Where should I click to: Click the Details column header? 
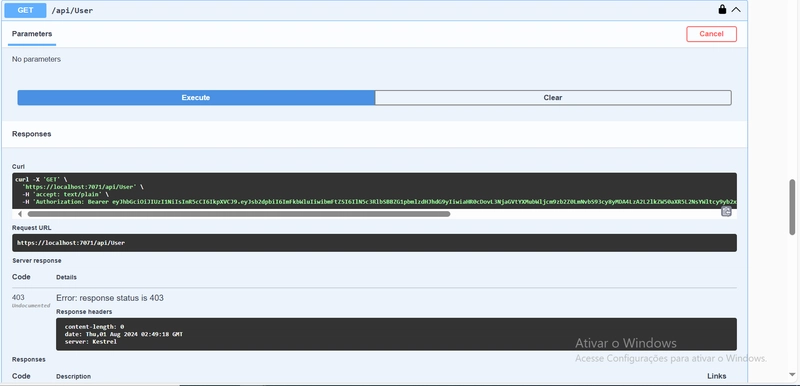[x=66, y=277]
